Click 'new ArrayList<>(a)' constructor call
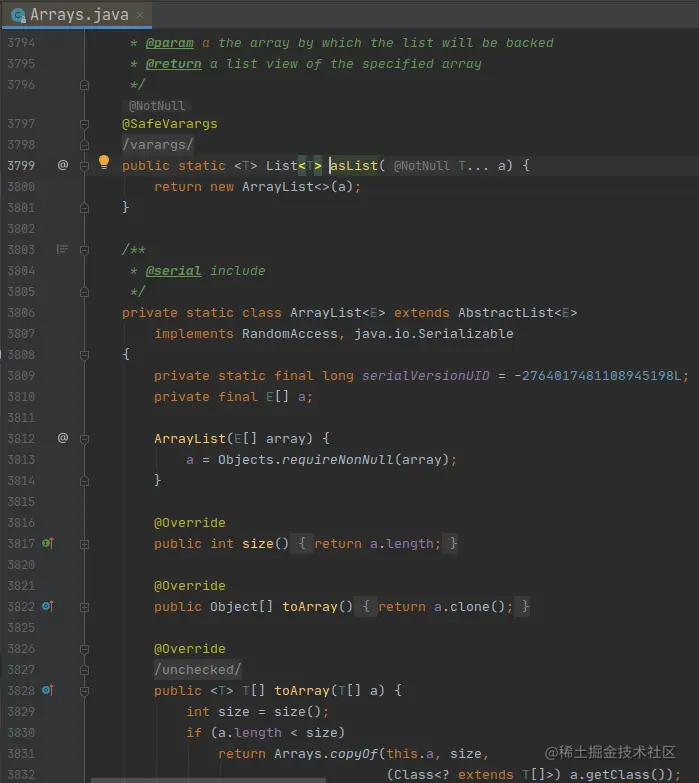The height and width of the screenshot is (783, 699). coord(281,187)
